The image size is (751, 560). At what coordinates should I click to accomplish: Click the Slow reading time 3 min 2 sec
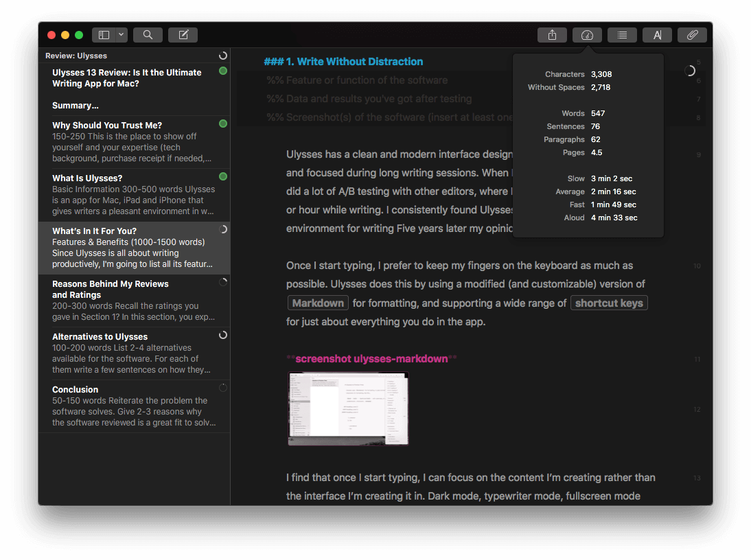pyautogui.click(x=612, y=178)
